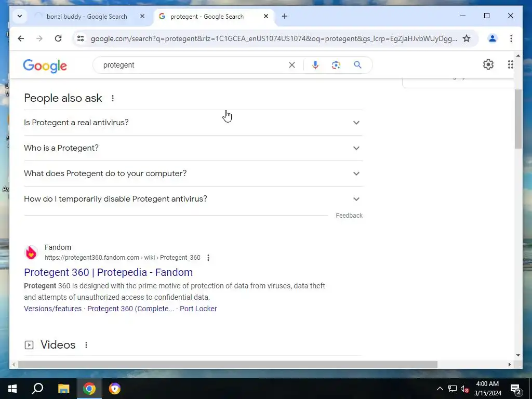The height and width of the screenshot is (399, 532).
Task: Click the forward navigation arrow
Action: coord(39,38)
